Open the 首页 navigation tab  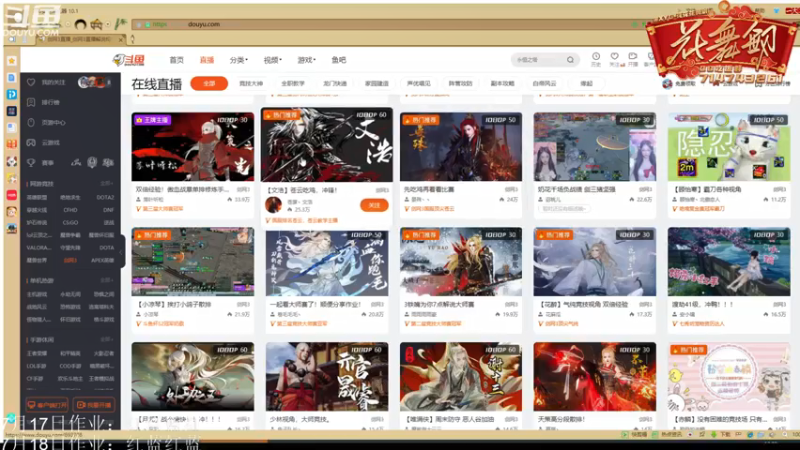click(177, 60)
